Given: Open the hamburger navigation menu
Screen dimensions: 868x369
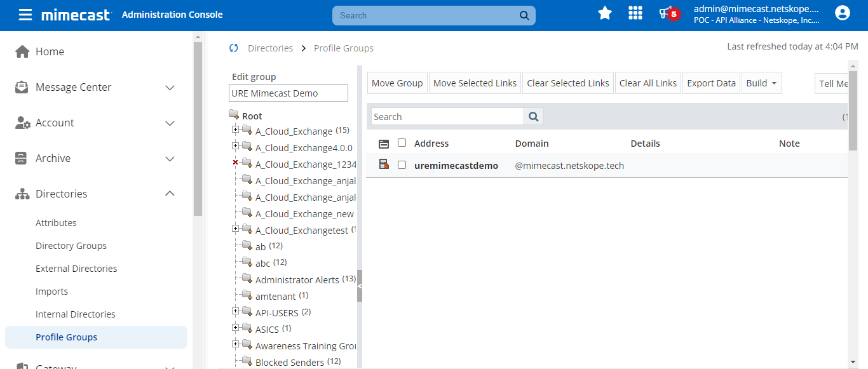Looking at the screenshot, I should point(25,15).
